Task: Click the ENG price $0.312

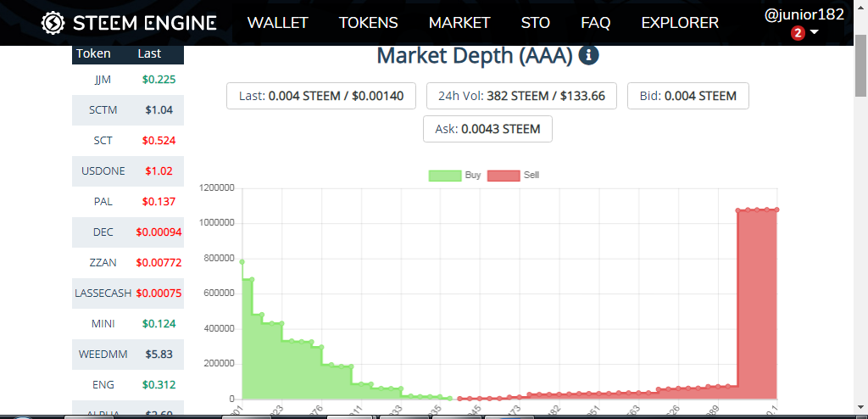Action: [x=159, y=384]
